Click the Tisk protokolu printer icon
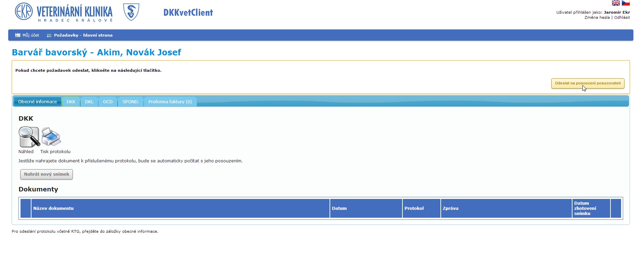Viewport: 644px width, 256px height. pyautogui.click(x=51, y=137)
